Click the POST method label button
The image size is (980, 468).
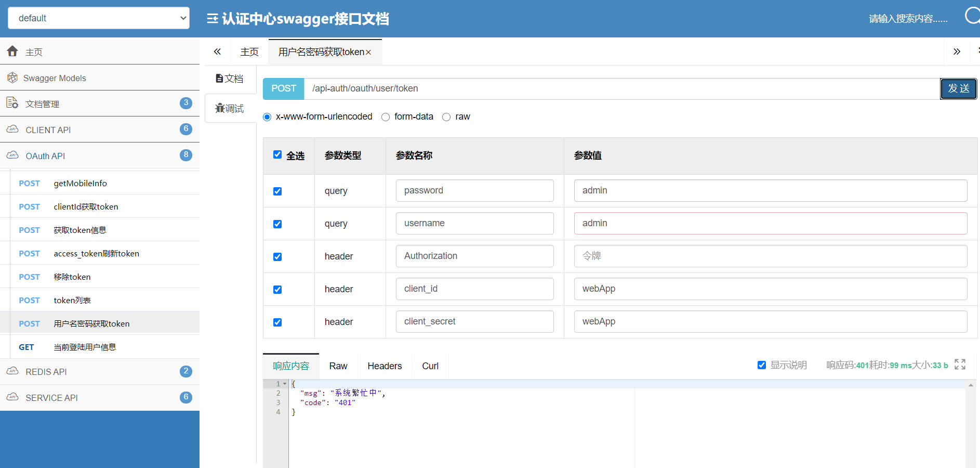point(284,88)
